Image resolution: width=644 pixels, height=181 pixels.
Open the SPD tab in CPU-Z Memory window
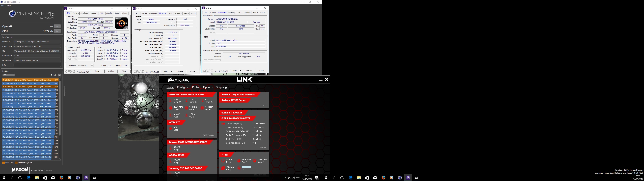coord(170,14)
